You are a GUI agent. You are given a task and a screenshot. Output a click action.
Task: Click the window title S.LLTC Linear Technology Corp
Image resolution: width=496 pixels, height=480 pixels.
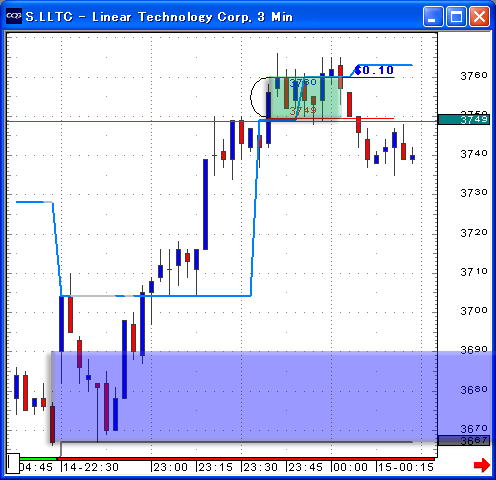point(159,16)
